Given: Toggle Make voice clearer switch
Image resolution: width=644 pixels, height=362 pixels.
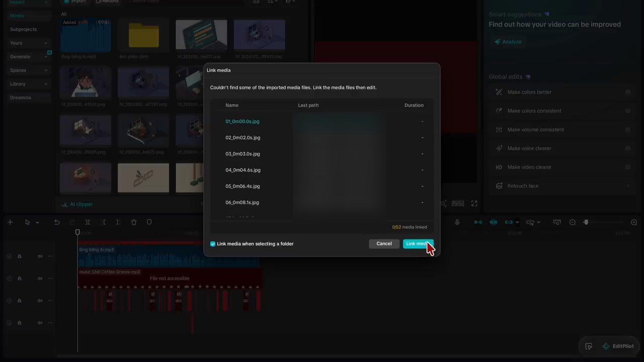Looking at the screenshot, I should tap(628, 148).
